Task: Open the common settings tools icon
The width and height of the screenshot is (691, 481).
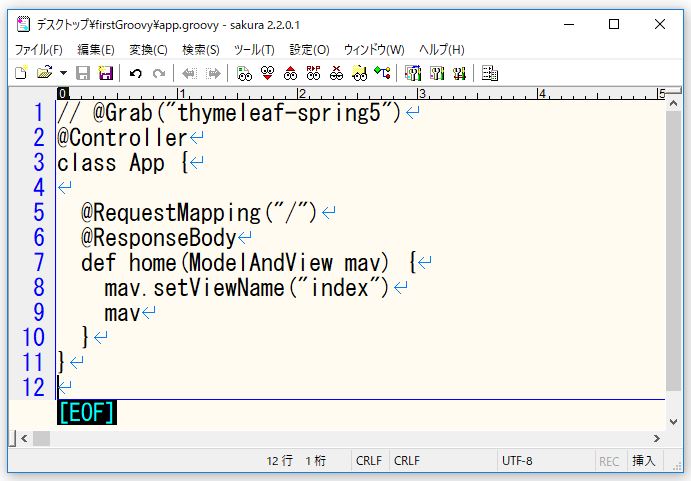Action: (x=459, y=73)
